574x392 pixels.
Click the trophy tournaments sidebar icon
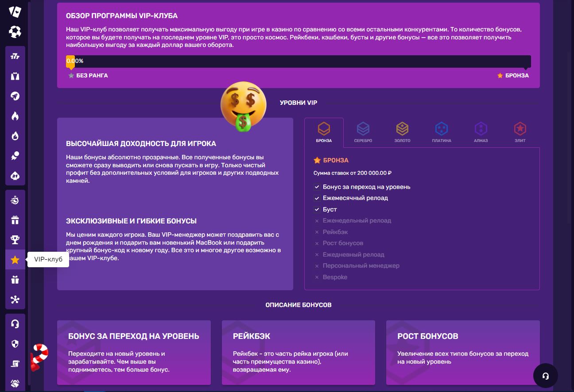coord(15,240)
